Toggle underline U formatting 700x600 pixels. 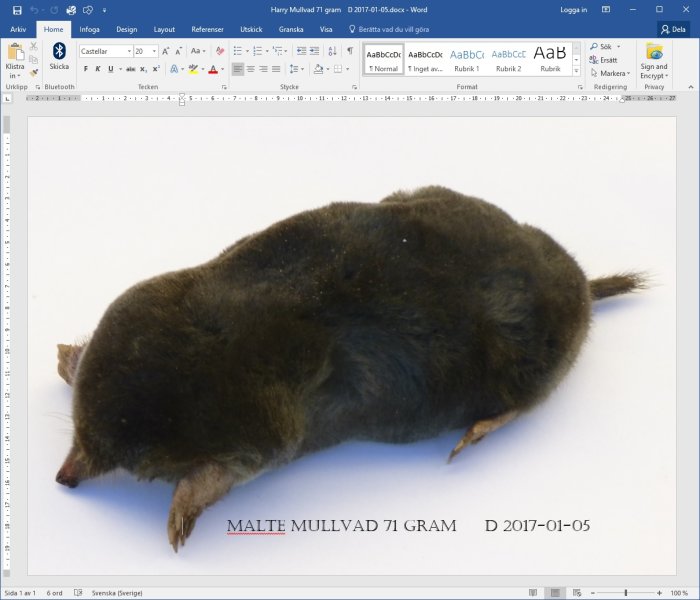click(110, 69)
